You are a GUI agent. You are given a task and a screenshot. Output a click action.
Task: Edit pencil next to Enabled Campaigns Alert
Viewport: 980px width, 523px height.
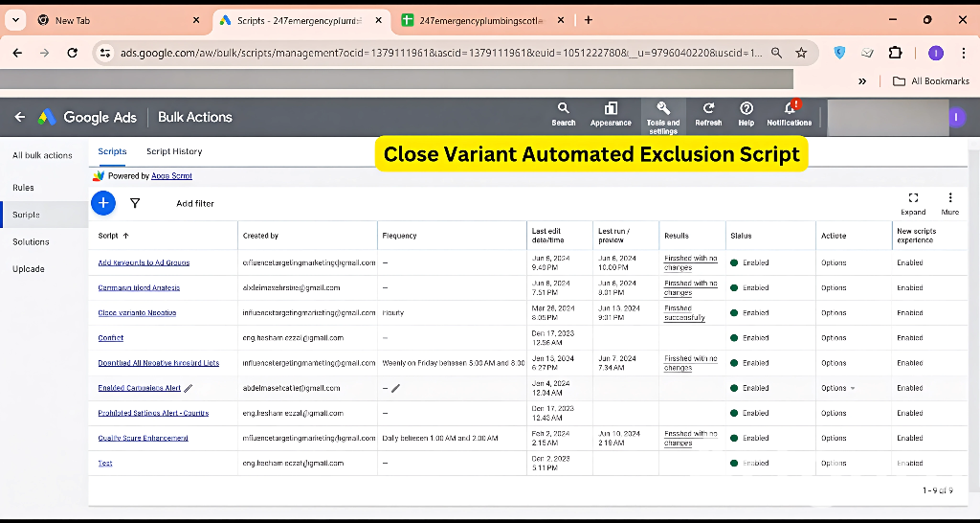pyautogui.click(x=189, y=388)
